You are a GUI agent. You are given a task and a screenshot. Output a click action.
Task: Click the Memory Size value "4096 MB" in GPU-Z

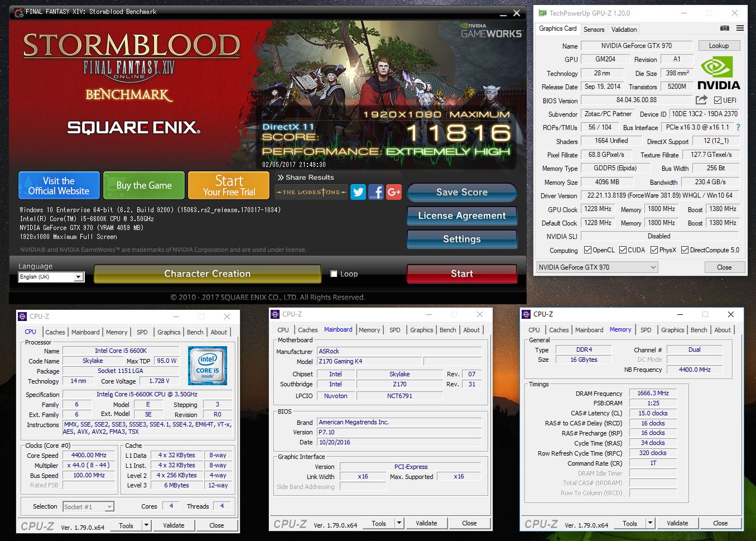(606, 182)
